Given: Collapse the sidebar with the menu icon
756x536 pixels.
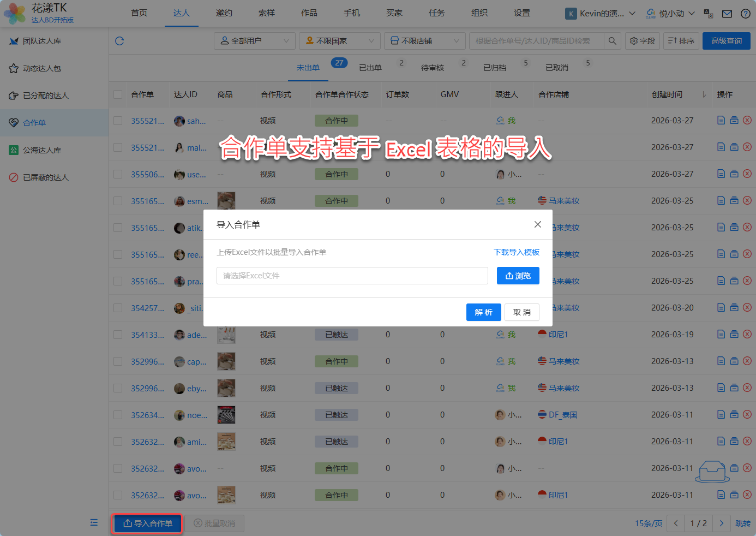Looking at the screenshot, I should [x=94, y=522].
